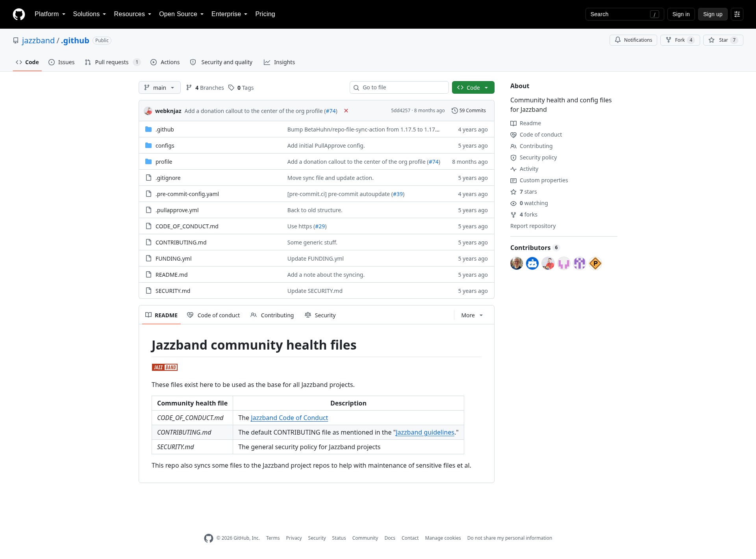Star the repository

tap(723, 40)
